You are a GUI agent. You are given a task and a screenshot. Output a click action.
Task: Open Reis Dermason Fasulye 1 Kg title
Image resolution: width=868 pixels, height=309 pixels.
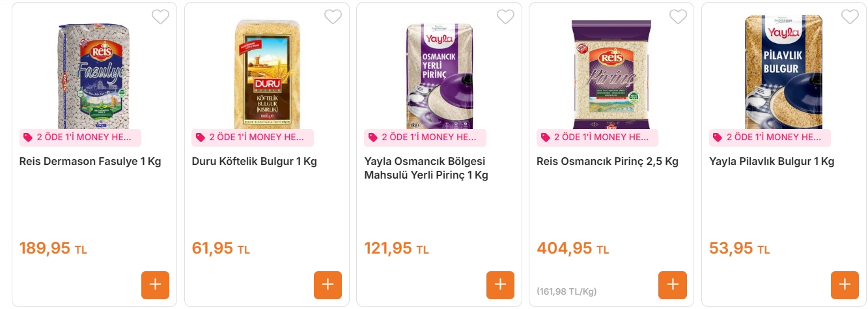[91, 162]
